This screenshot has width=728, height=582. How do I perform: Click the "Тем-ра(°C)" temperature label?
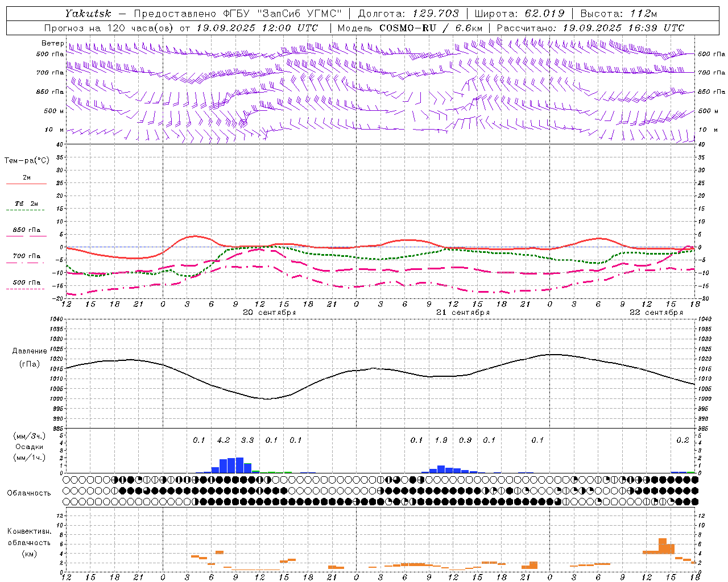point(27,161)
